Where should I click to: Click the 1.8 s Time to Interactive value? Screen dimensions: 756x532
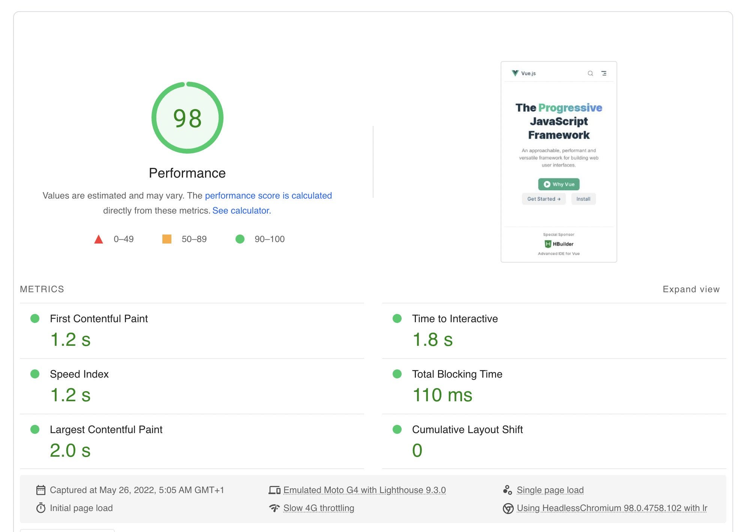tap(433, 339)
